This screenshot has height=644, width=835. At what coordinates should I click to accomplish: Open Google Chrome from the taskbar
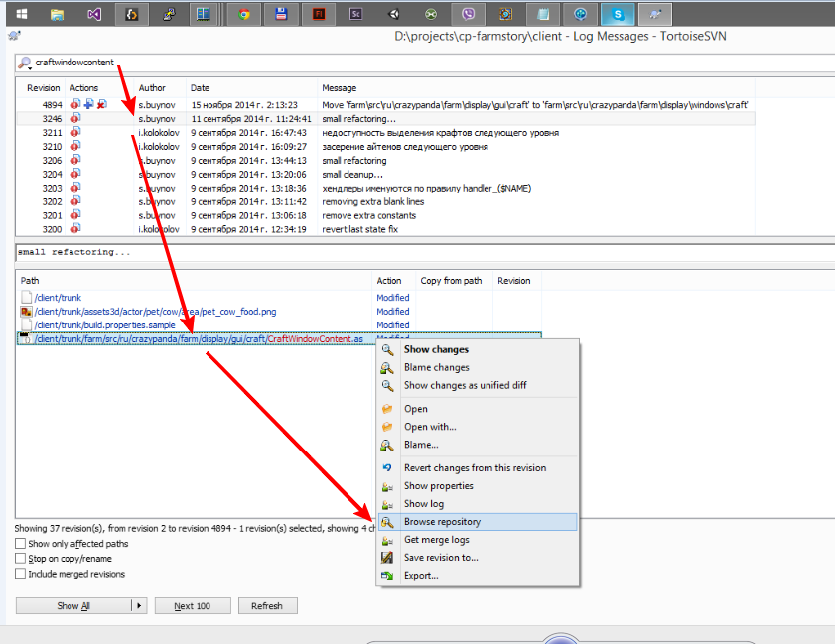click(243, 14)
